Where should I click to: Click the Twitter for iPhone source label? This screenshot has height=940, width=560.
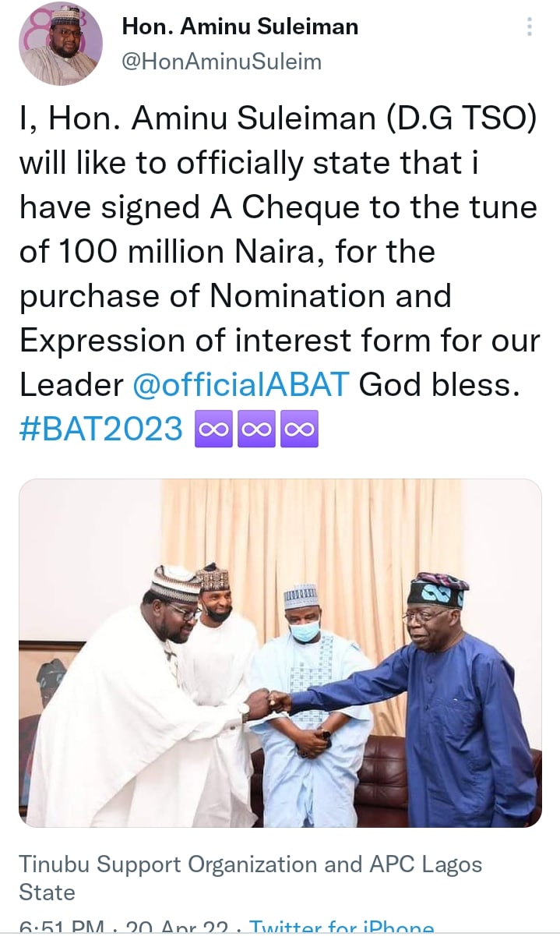tap(341, 928)
